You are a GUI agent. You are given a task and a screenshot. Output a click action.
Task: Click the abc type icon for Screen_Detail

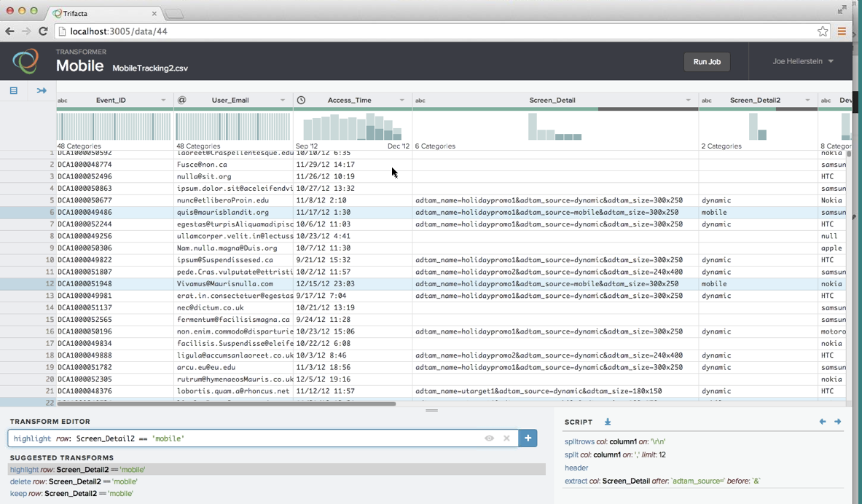pos(420,101)
